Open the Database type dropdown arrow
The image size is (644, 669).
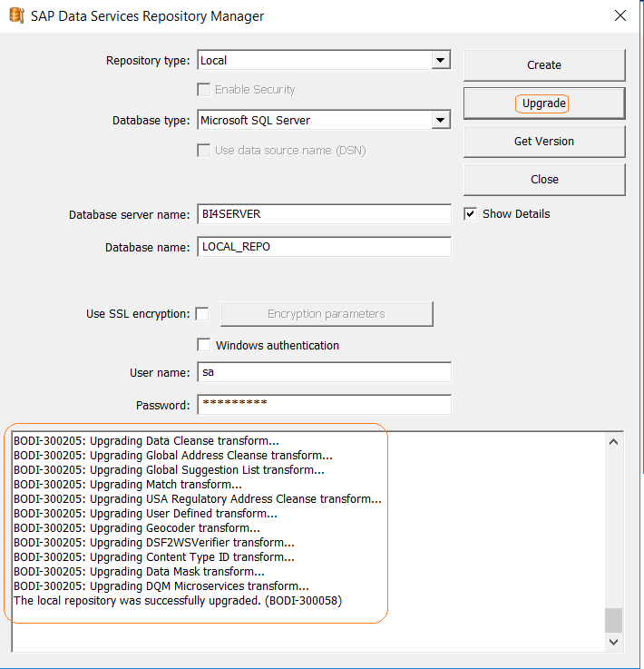(440, 120)
